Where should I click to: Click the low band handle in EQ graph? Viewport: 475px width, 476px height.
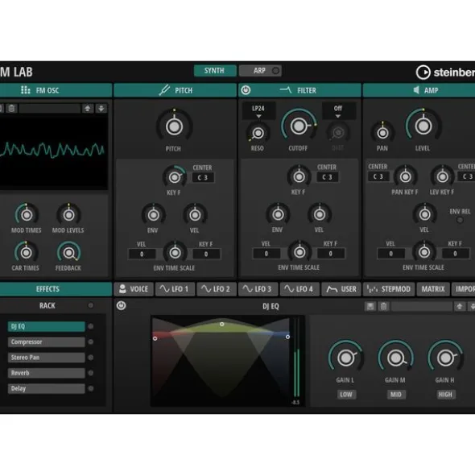155,338
